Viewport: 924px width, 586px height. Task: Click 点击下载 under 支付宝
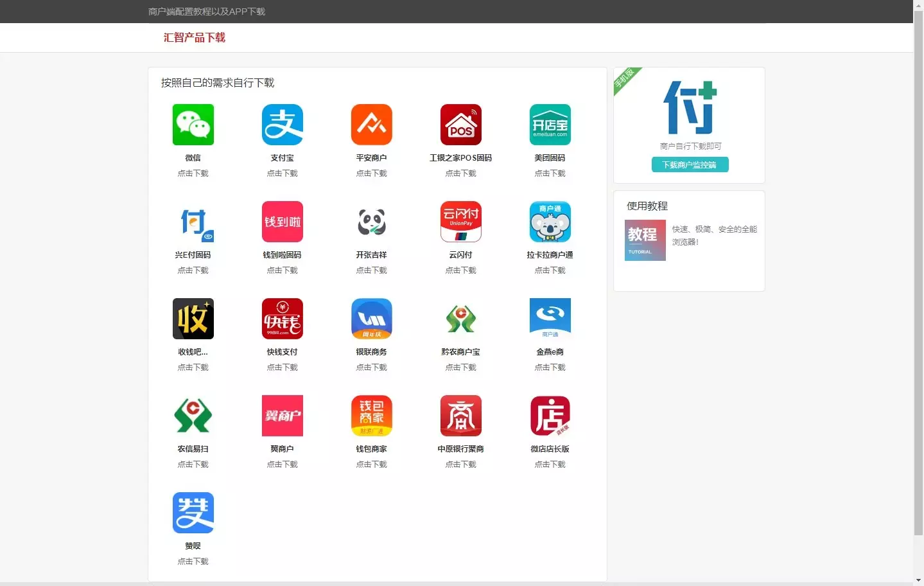coord(282,173)
